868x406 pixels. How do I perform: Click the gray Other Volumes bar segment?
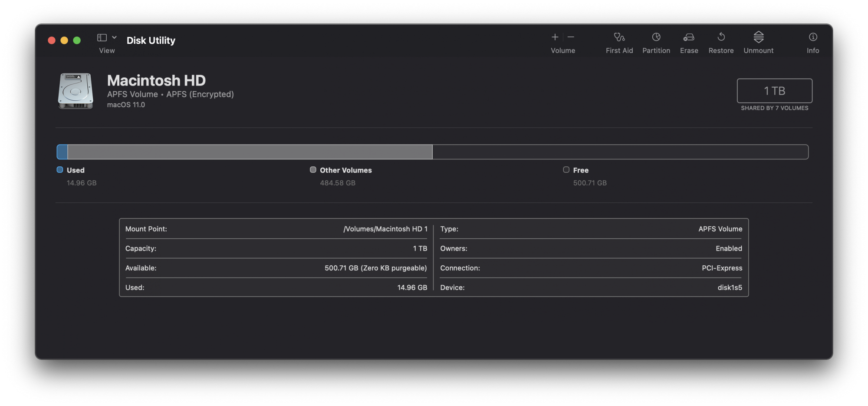[250, 152]
